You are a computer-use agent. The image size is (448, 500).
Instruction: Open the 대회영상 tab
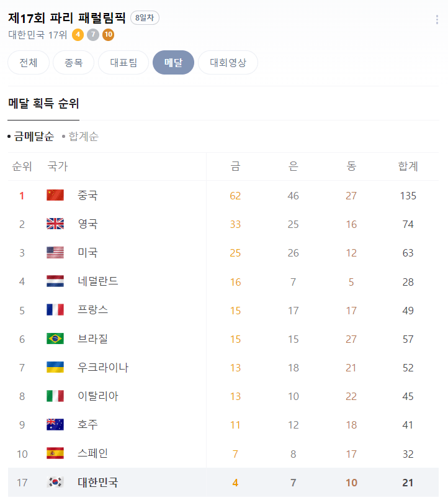[x=228, y=63]
